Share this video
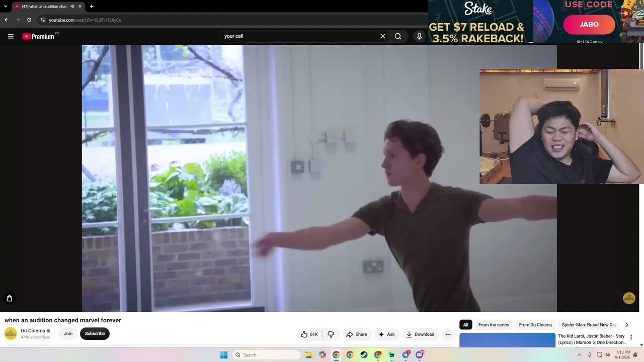This screenshot has width=644, height=362. click(356, 334)
